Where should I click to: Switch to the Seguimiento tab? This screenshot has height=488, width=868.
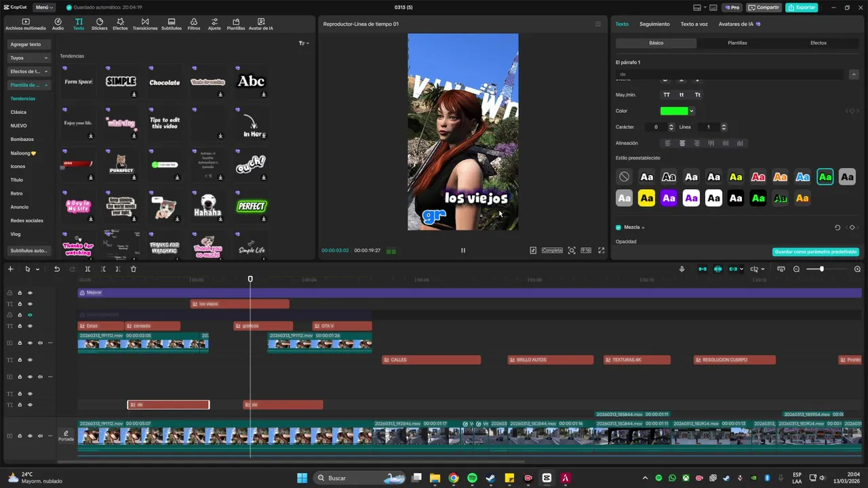coord(654,24)
